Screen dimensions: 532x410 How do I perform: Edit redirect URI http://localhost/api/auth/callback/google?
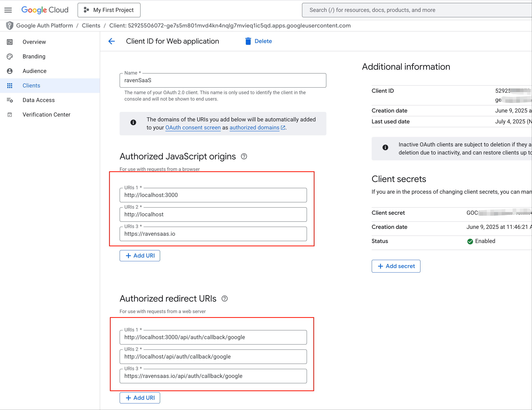pyautogui.click(x=213, y=357)
